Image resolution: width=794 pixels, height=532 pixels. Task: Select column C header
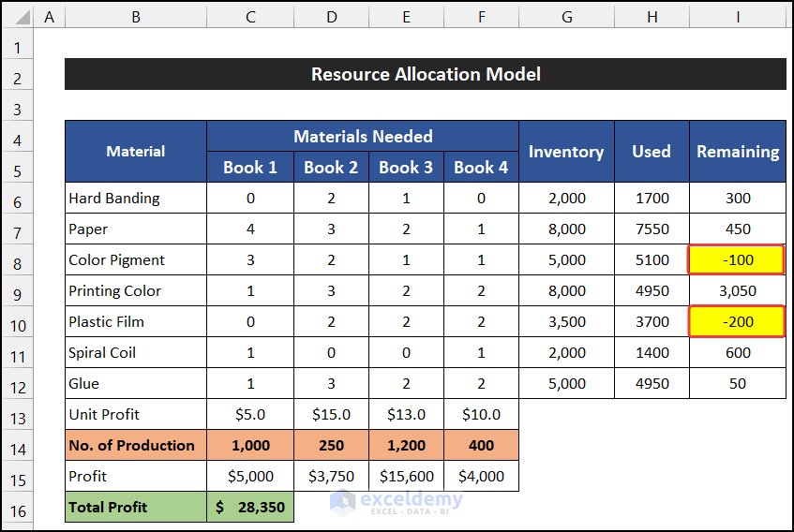tap(250, 17)
